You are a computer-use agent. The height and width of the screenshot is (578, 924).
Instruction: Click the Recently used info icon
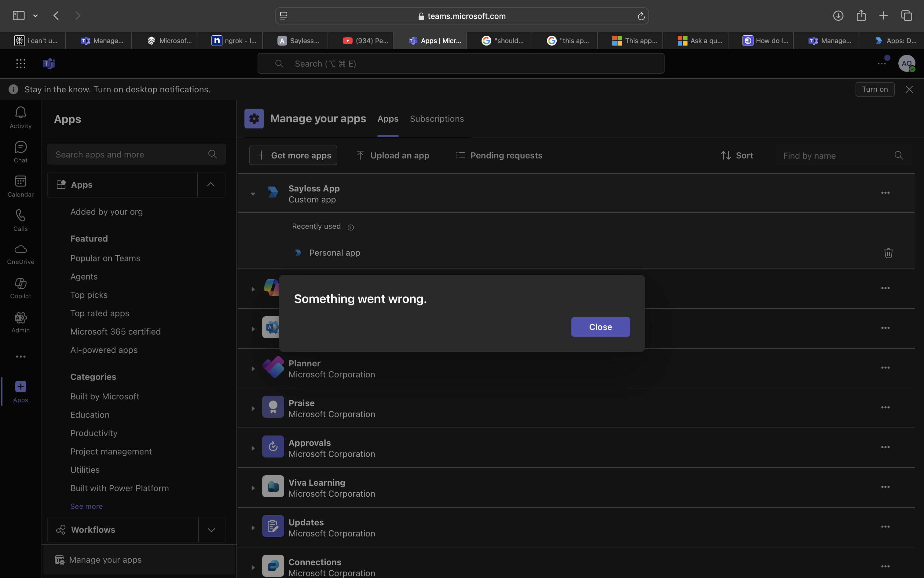coord(350,228)
